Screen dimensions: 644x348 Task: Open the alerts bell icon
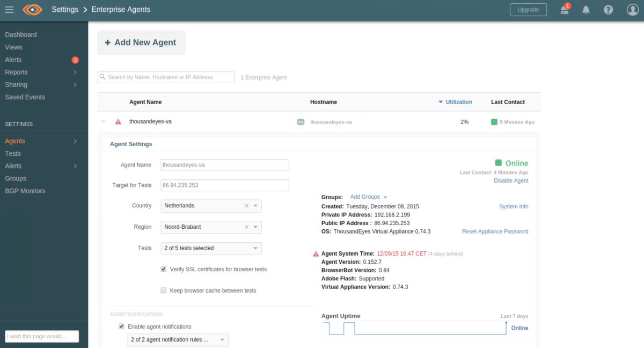pos(586,9)
